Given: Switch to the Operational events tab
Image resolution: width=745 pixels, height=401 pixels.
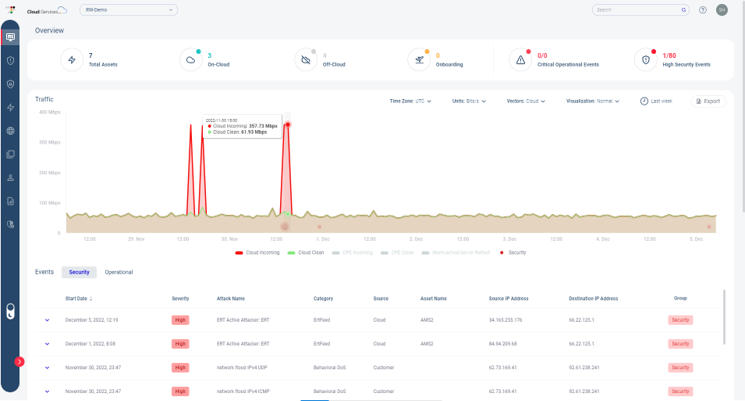Looking at the screenshot, I should tap(118, 272).
